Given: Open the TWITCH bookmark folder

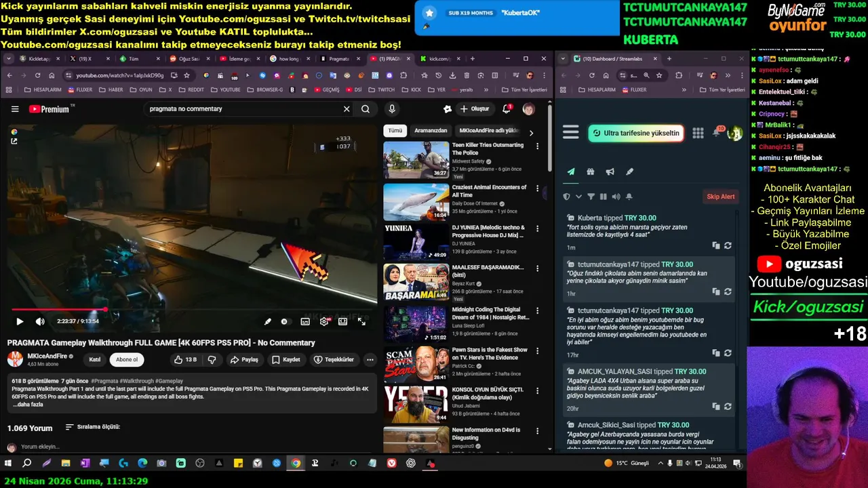Looking at the screenshot, I should (x=382, y=89).
